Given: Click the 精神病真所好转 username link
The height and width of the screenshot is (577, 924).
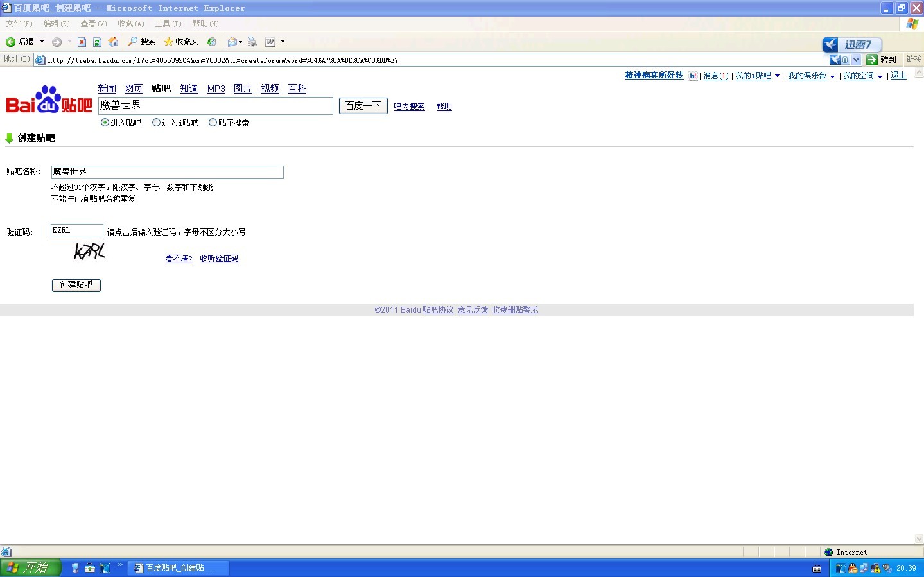Looking at the screenshot, I should tap(654, 75).
